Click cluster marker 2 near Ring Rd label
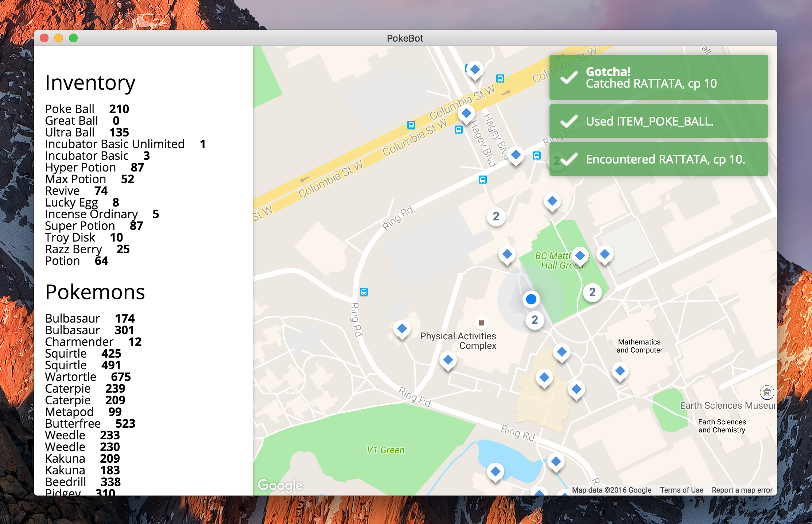Viewport: 812px width, 524px height. [x=496, y=216]
